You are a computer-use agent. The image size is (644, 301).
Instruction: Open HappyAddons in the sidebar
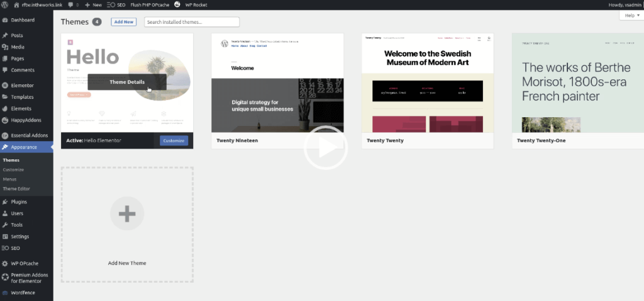(26, 120)
